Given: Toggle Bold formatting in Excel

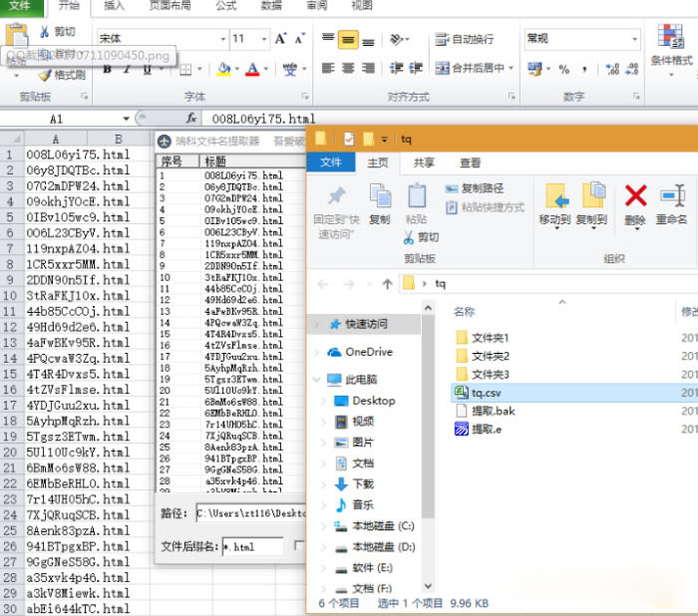Looking at the screenshot, I should [x=108, y=69].
